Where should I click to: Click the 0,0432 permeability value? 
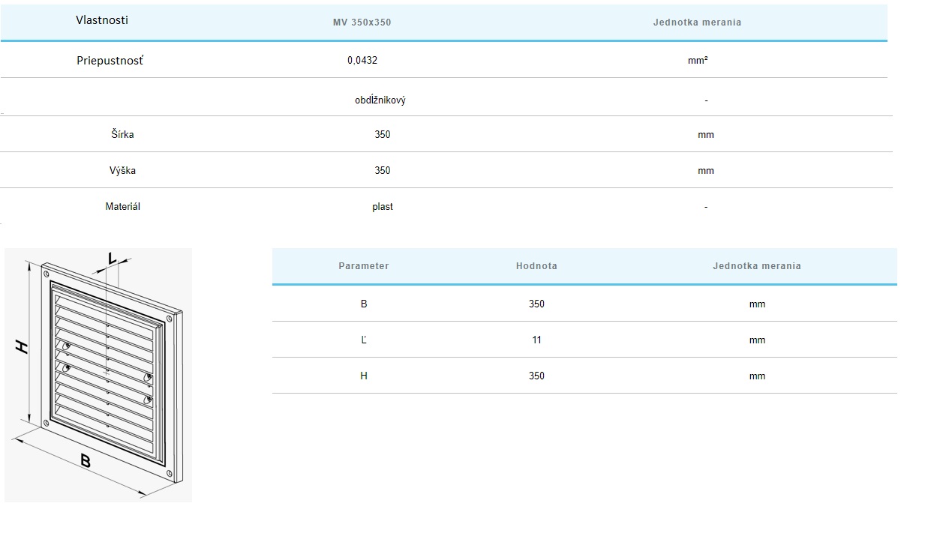coord(362,61)
